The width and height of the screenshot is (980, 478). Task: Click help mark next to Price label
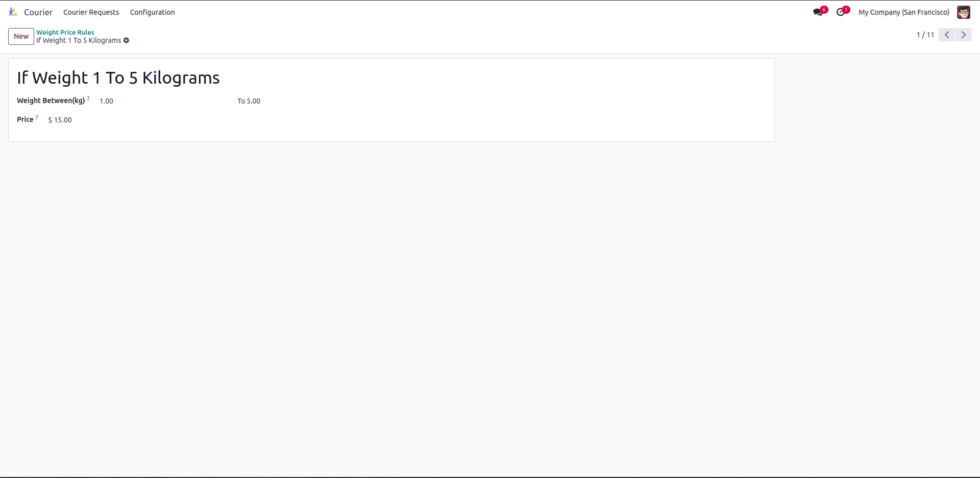pyautogui.click(x=37, y=117)
